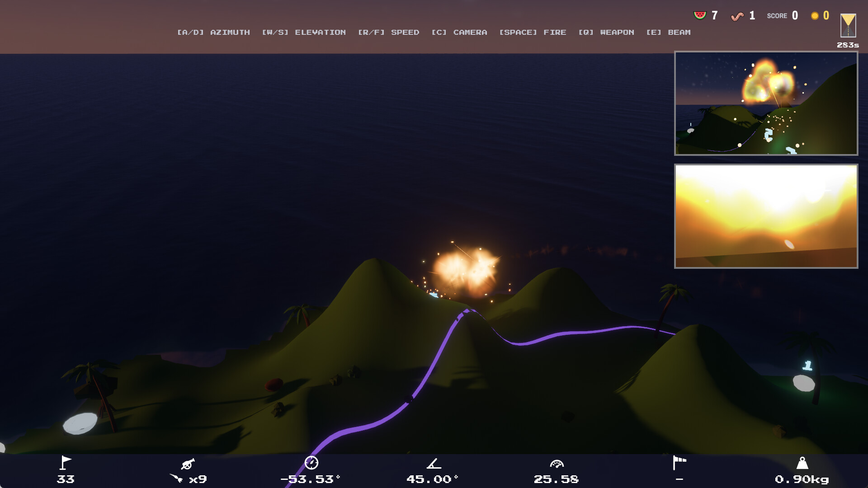The height and width of the screenshot is (488, 868).
Task: Click the weight mass icon
Action: pyautogui.click(x=802, y=463)
